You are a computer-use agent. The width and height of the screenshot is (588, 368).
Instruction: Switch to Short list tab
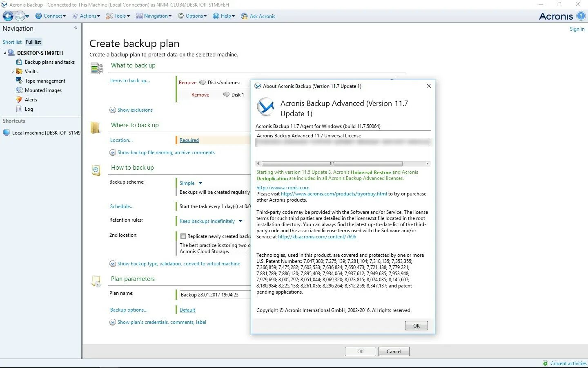[12, 42]
